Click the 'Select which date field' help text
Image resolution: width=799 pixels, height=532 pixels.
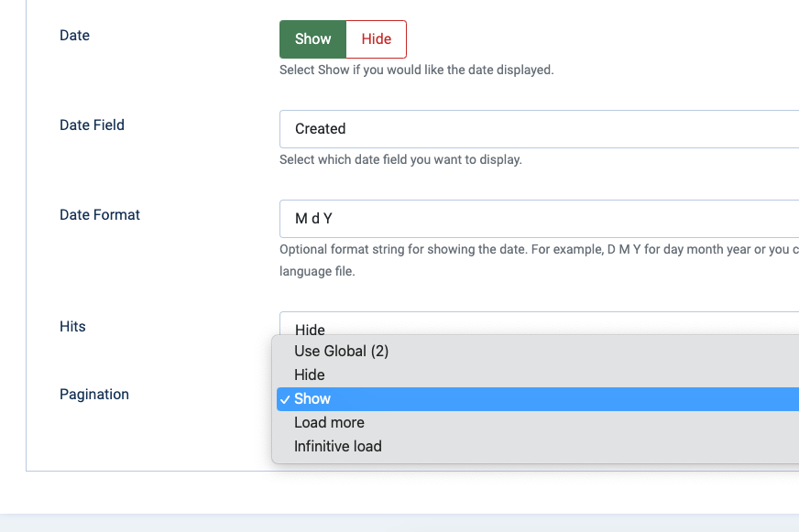[x=400, y=159]
